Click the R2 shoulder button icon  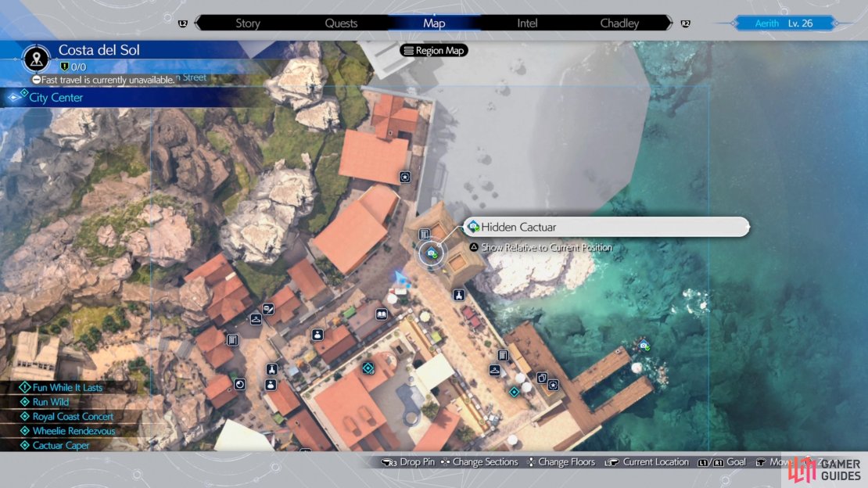tap(685, 23)
